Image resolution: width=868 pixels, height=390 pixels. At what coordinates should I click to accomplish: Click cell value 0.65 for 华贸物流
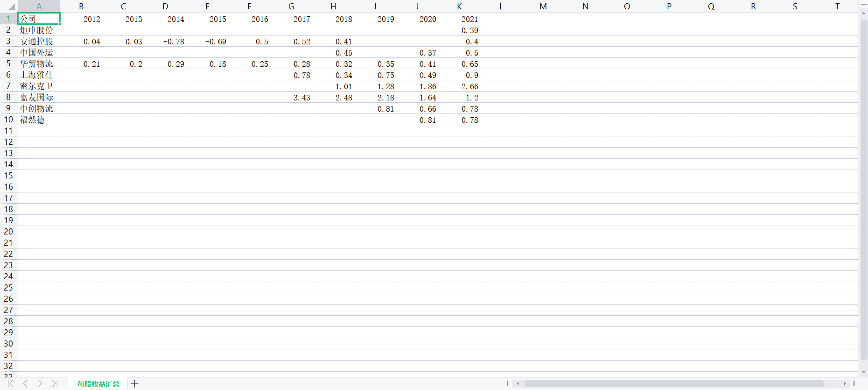pyautogui.click(x=459, y=64)
